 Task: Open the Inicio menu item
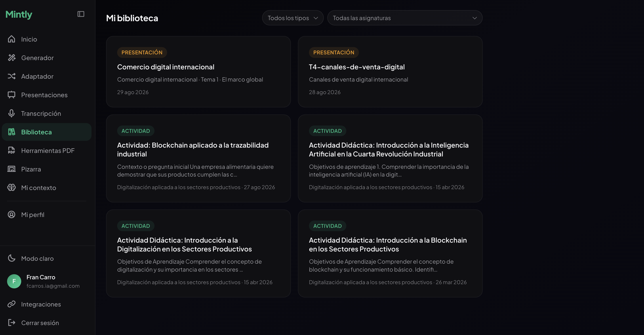click(x=46, y=39)
